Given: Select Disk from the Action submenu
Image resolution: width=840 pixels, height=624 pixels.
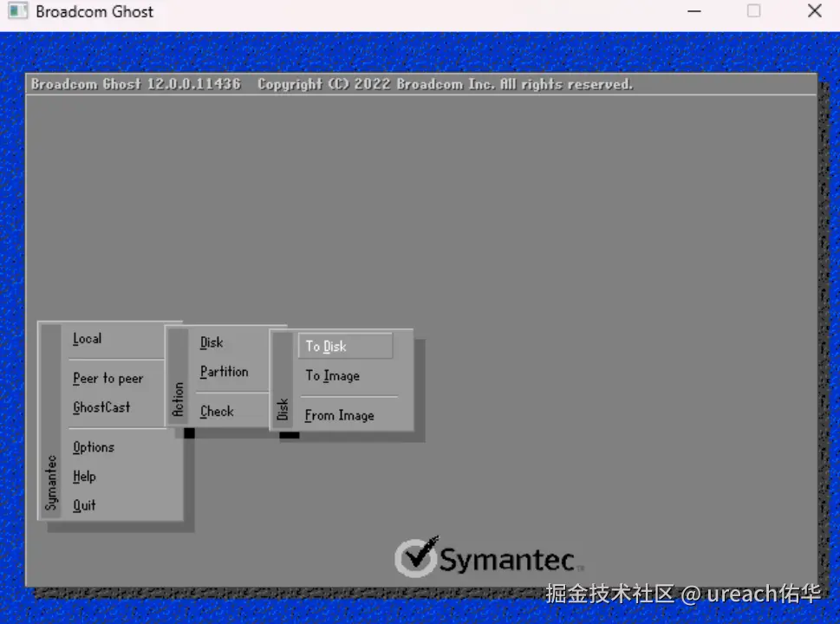Looking at the screenshot, I should [x=212, y=342].
